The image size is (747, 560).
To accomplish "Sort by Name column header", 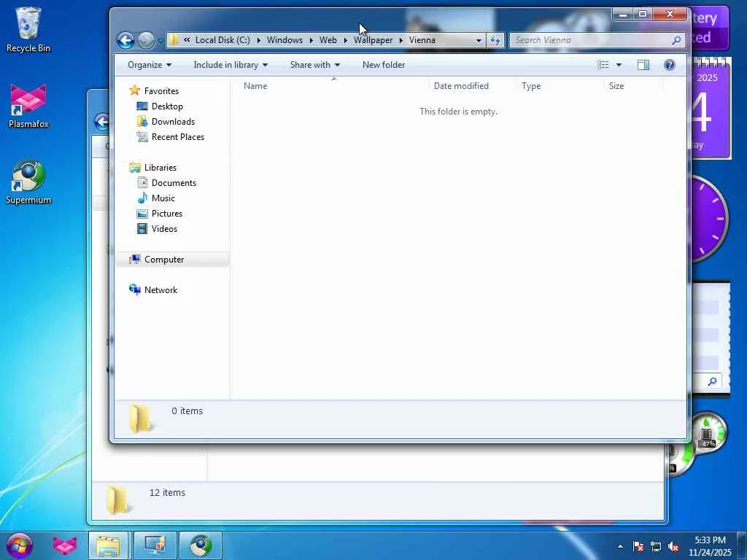I will click(x=333, y=86).
